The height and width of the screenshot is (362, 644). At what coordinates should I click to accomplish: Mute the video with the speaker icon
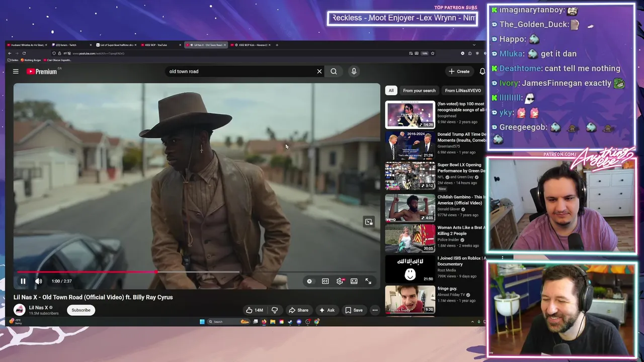(x=38, y=281)
